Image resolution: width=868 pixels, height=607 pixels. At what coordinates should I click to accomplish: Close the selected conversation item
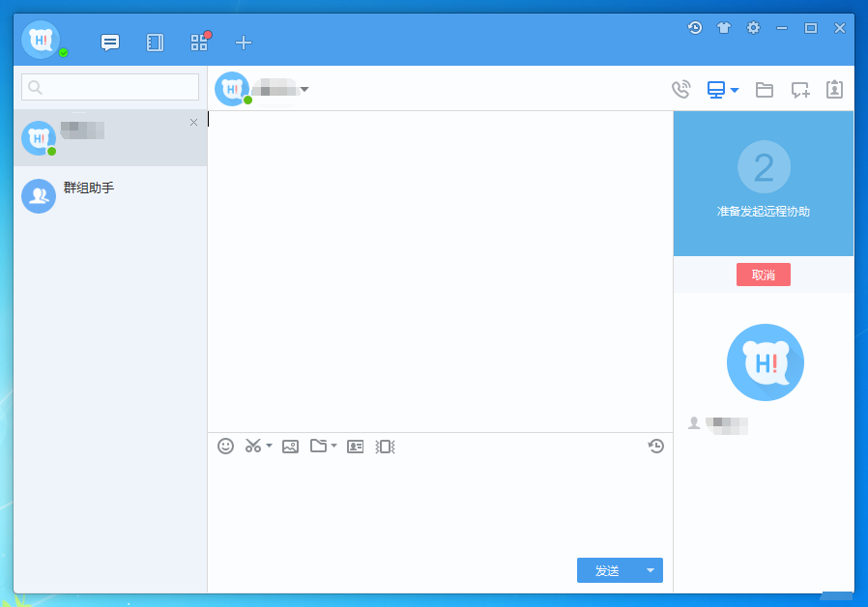click(x=193, y=123)
